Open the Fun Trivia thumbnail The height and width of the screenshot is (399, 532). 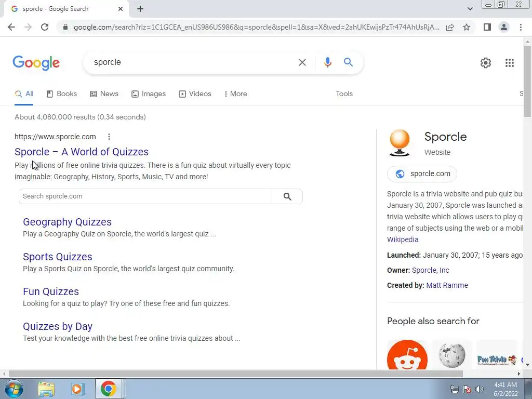point(497,354)
